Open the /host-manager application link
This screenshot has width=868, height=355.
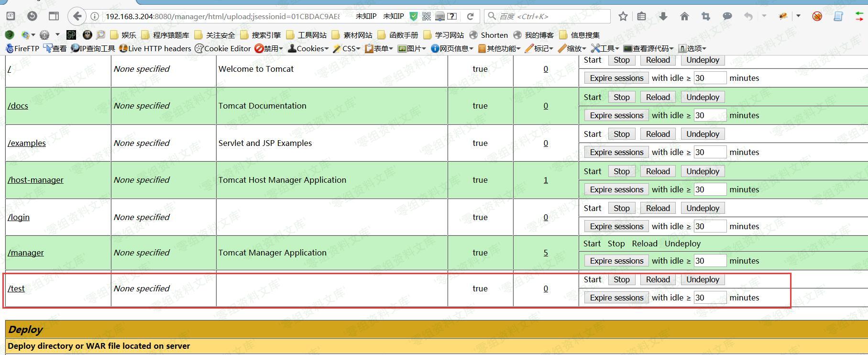click(x=35, y=180)
